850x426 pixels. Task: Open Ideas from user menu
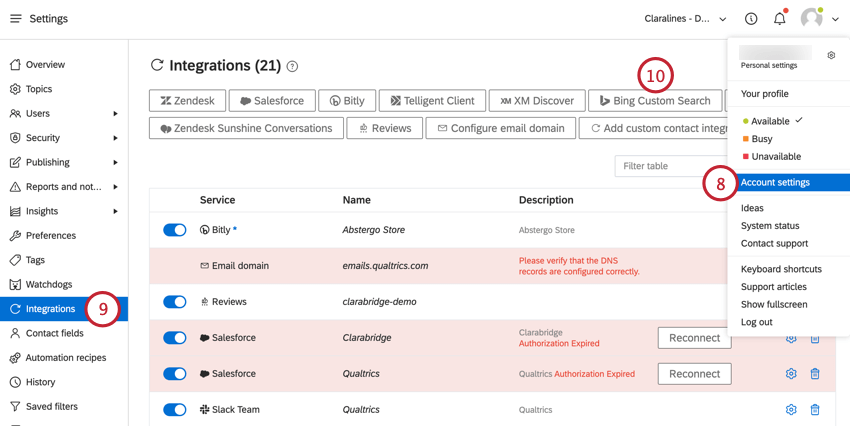[x=752, y=208]
